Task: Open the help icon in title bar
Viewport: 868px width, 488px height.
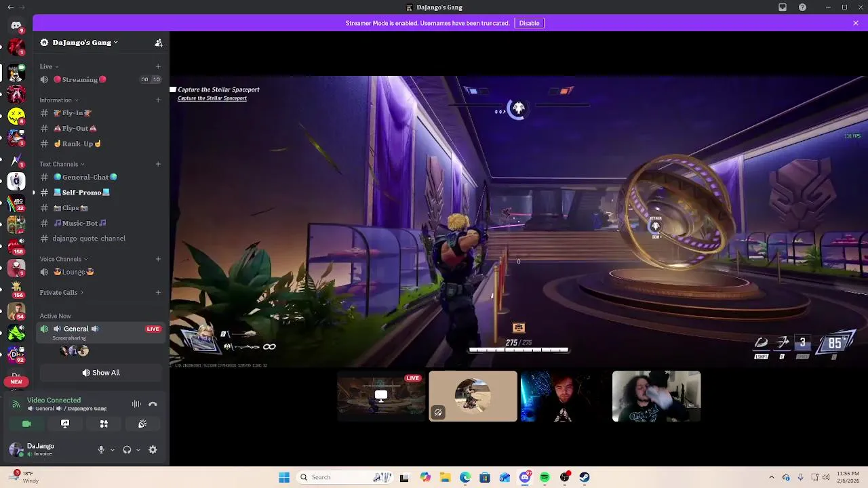Action: pos(803,7)
